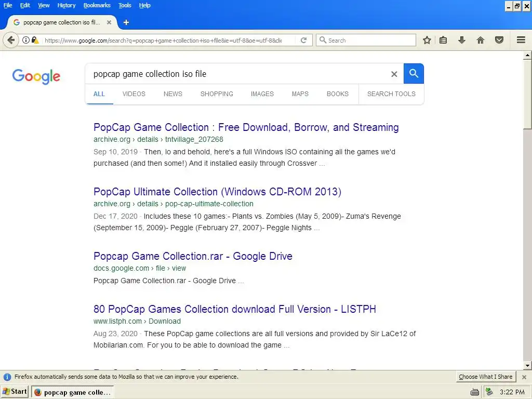
Task: Click the address bar URL field
Action: (163, 41)
